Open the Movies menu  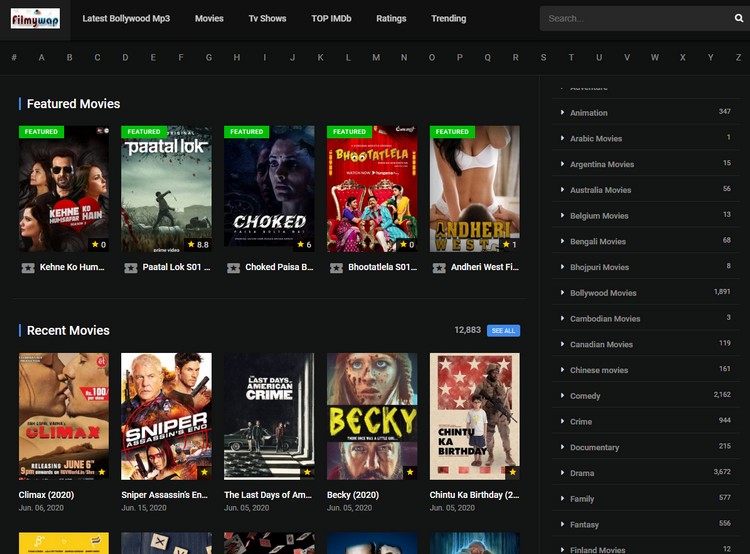point(209,19)
